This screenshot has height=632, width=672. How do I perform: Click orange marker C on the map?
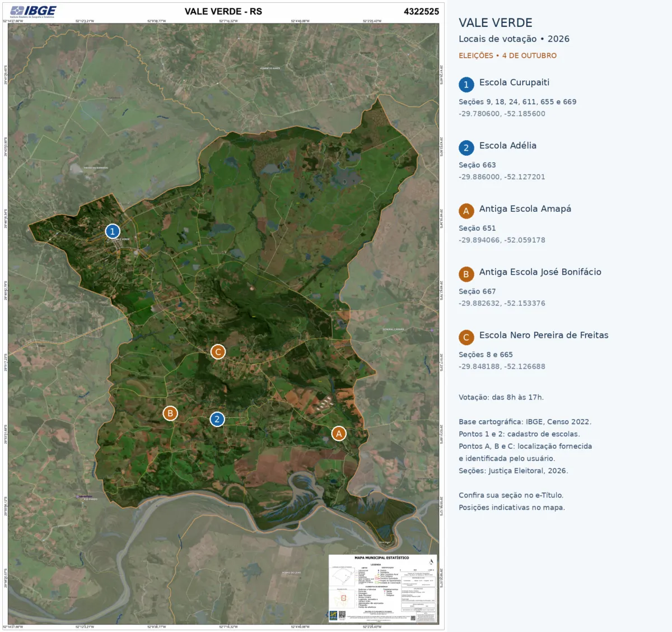(218, 352)
